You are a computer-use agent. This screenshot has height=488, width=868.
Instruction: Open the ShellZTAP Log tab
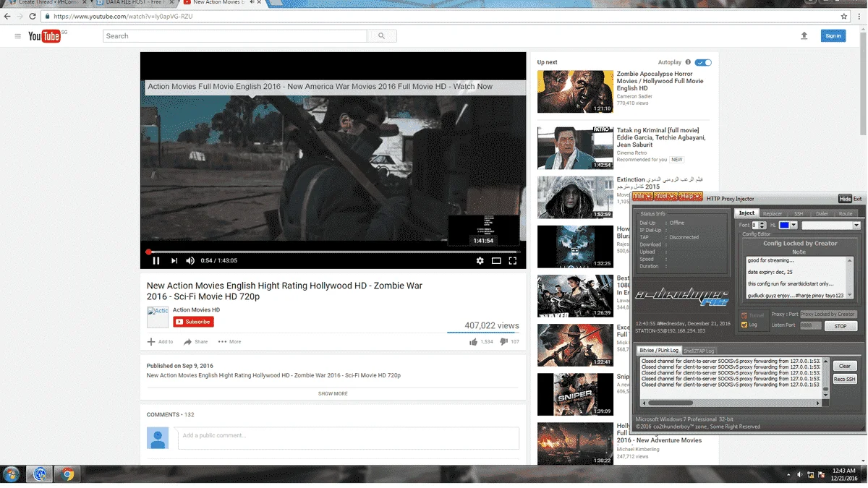click(x=699, y=351)
